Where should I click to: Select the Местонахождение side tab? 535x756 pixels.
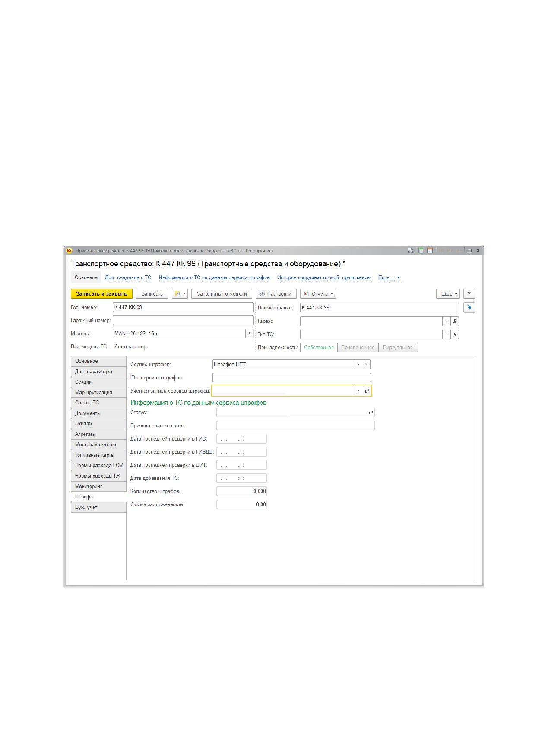click(x=98, y=444)
